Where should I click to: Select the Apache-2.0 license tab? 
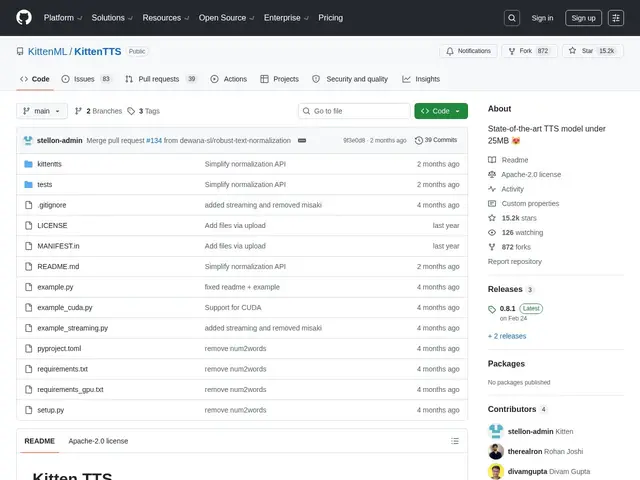(x=98, y=441)
